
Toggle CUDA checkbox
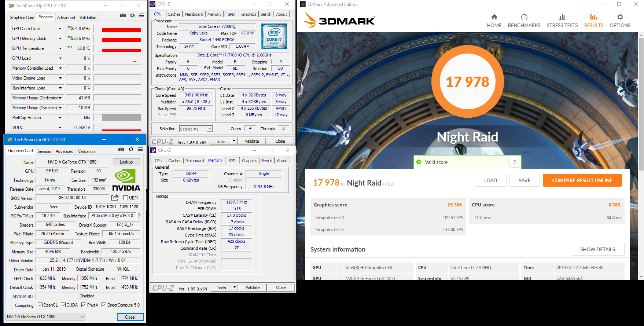coord(63,305)
